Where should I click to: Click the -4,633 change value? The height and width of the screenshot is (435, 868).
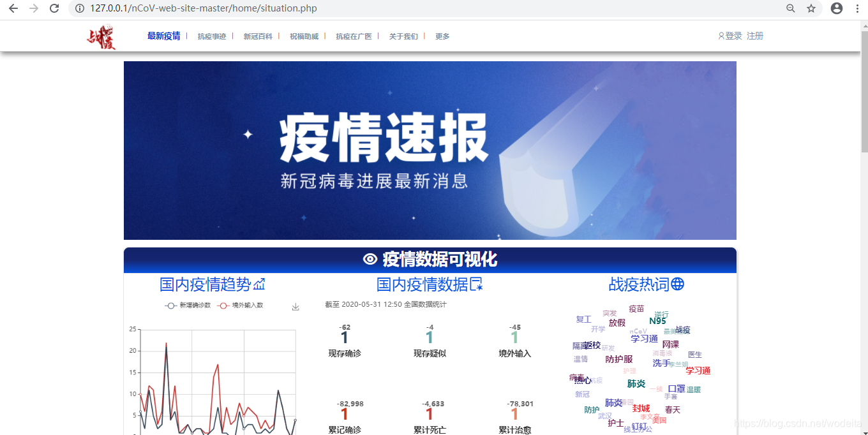(433, 404)
